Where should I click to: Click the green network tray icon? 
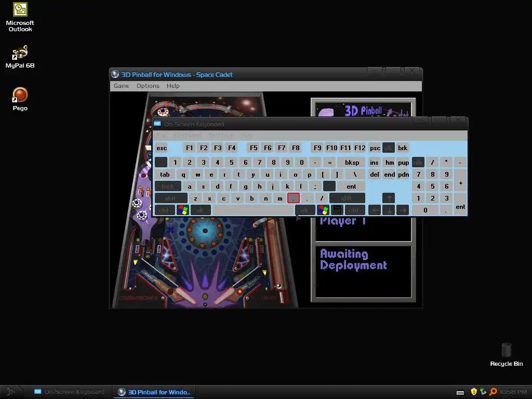pyautogui.click(x=483, y=392)
